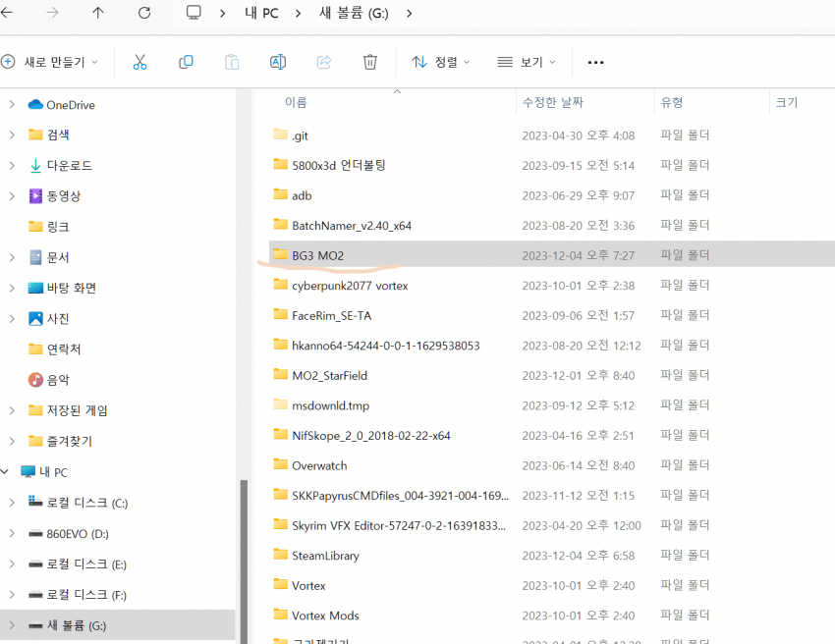The width and height of the screenshot is (835, 644).
Task: Sort by 이름 column header
Action: [x=296, y=102]
